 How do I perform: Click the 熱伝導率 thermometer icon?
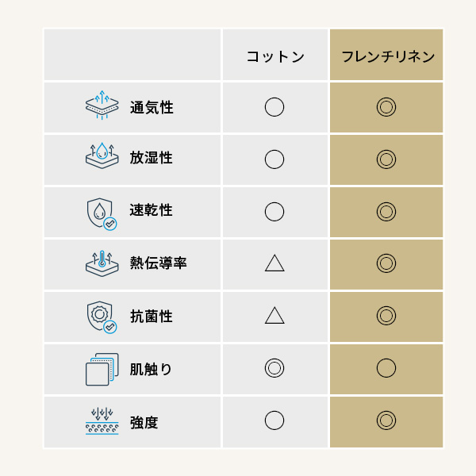[x=102, y=263]
